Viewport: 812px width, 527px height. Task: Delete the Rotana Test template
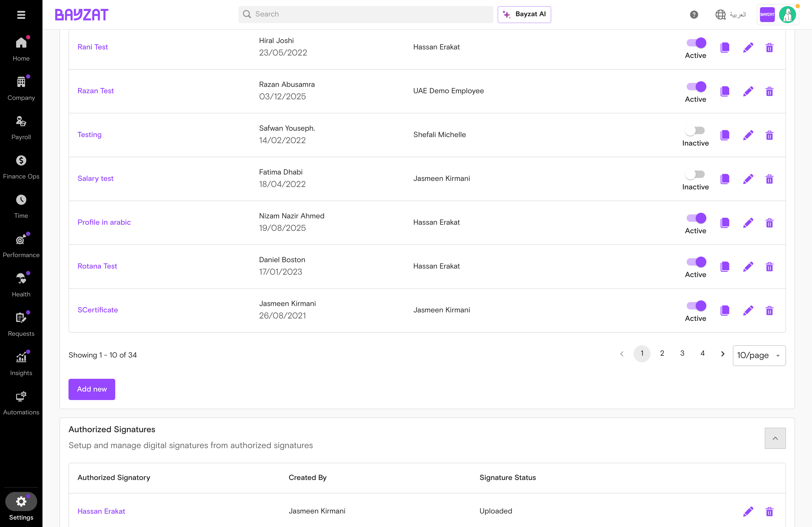tap(769, 267)
